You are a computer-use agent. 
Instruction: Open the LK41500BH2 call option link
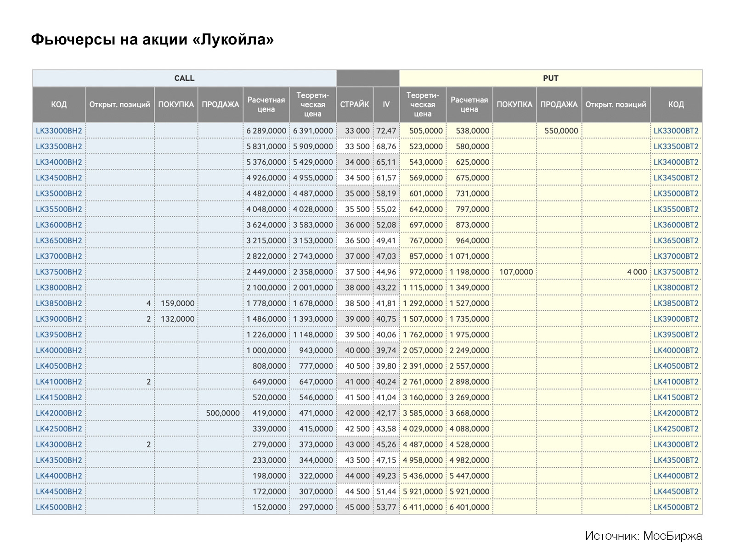(x=59, y=397)
